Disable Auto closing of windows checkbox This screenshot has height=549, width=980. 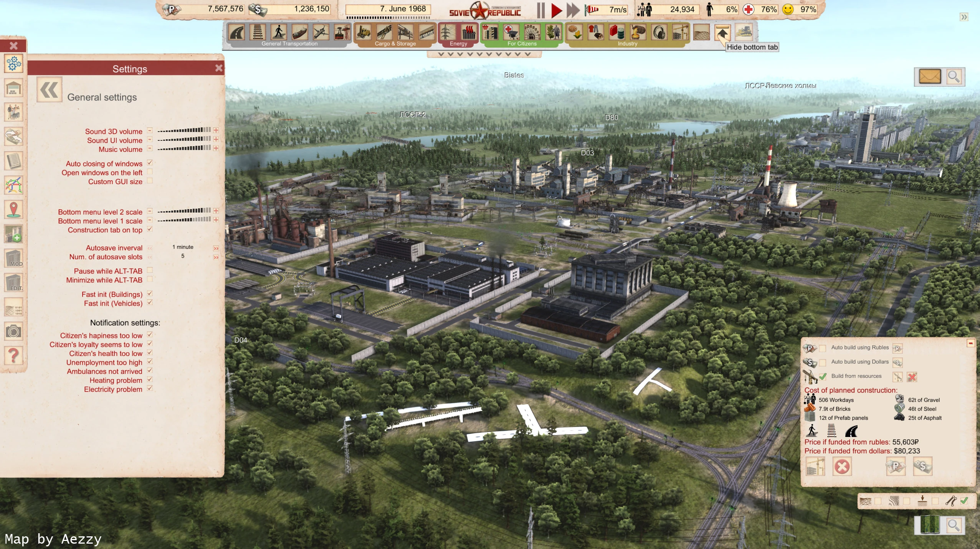150,163
